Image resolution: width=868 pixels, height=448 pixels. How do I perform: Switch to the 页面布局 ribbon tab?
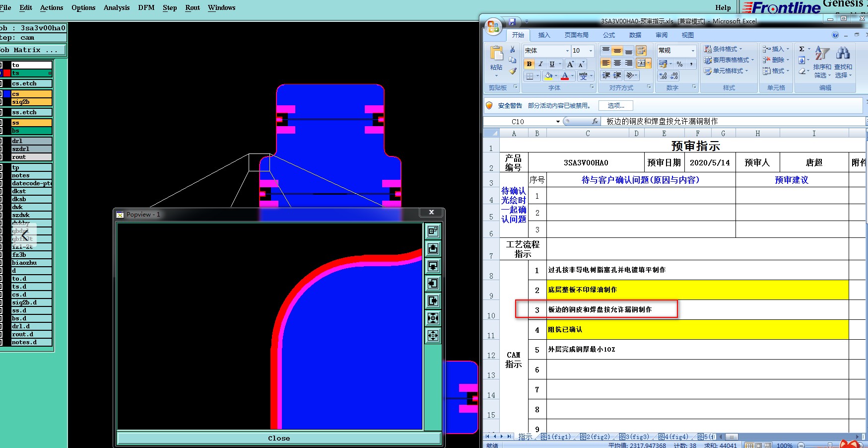[576, 35]
